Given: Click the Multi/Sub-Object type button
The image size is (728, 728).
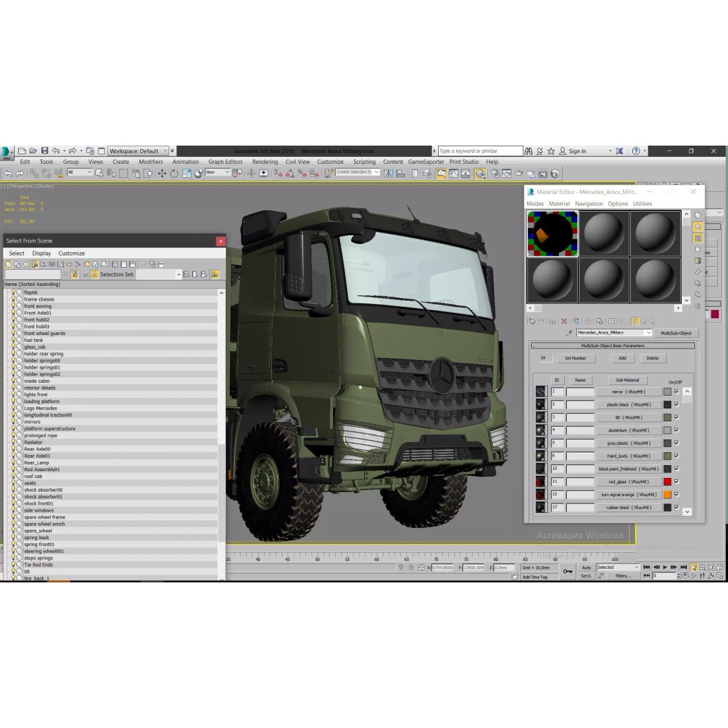Looking at the screenshot, I should [676, 333].
